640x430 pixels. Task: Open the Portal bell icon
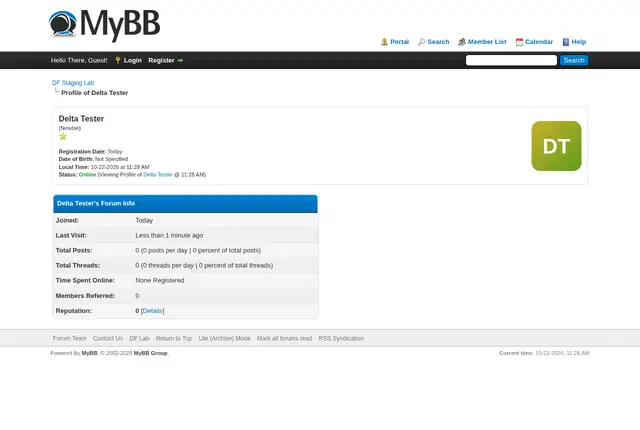point(384,42)
